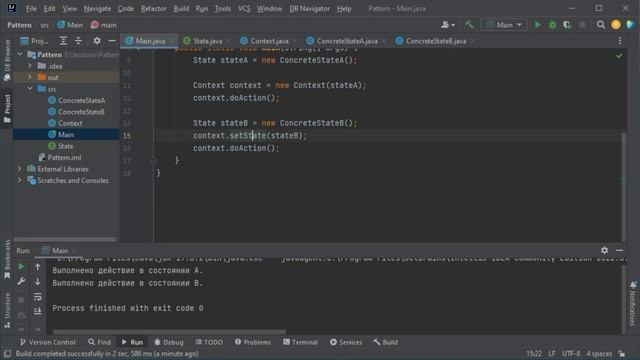This screenshot has height=360, width=640.
Task: Collapse all in the Project panel
Action: coord(78,41)
